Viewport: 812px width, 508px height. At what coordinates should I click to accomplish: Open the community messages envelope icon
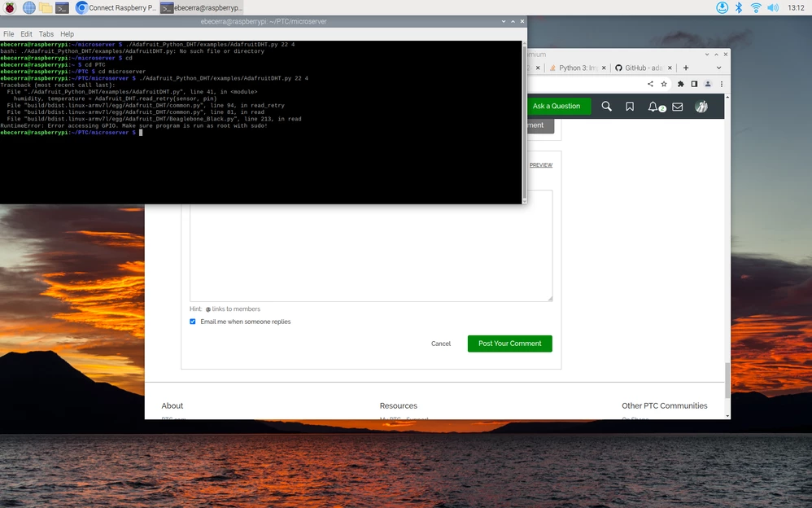point(678,107)
